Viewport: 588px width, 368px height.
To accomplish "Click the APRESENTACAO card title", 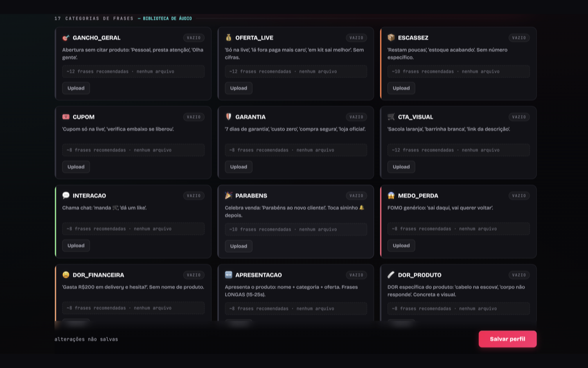I will 259,275.
